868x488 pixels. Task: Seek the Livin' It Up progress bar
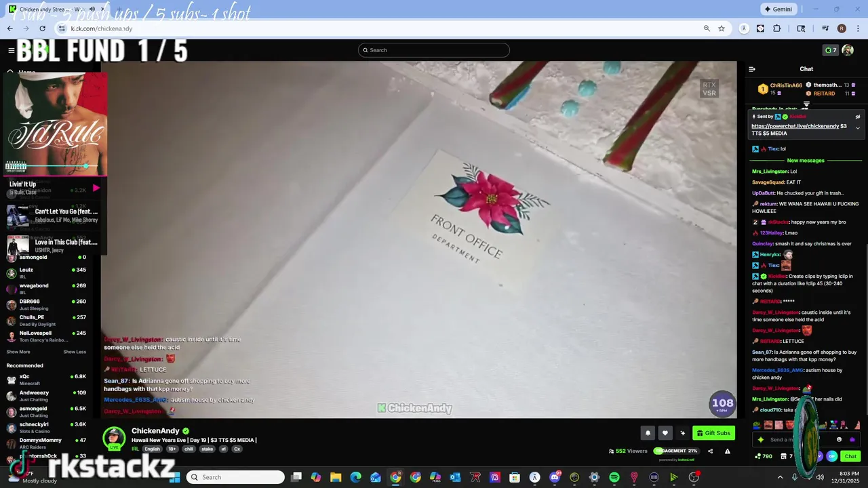tap(56, 167)
